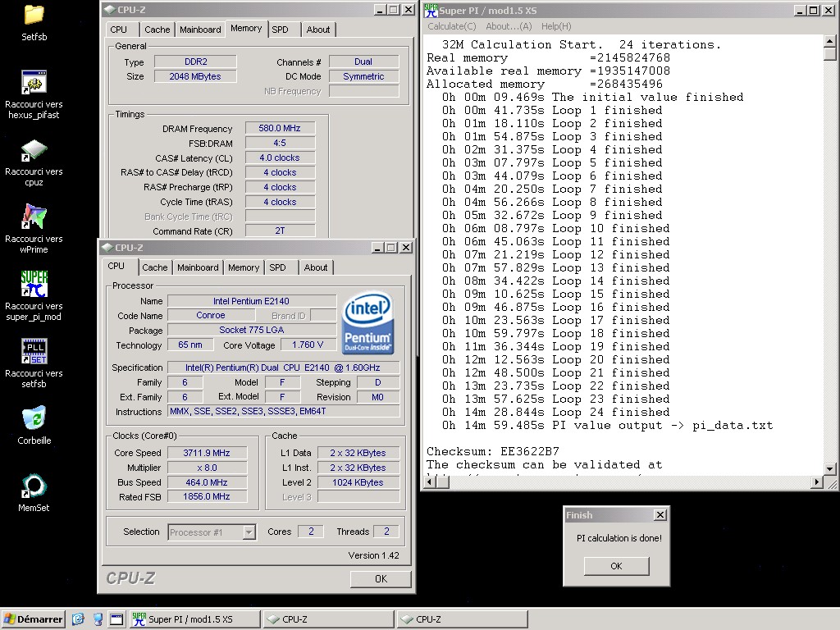Image resolution: width=840 pixels, height=630 pixels.
Task: Click Core Voltage value 1.760 V
Action: [308, 345]
